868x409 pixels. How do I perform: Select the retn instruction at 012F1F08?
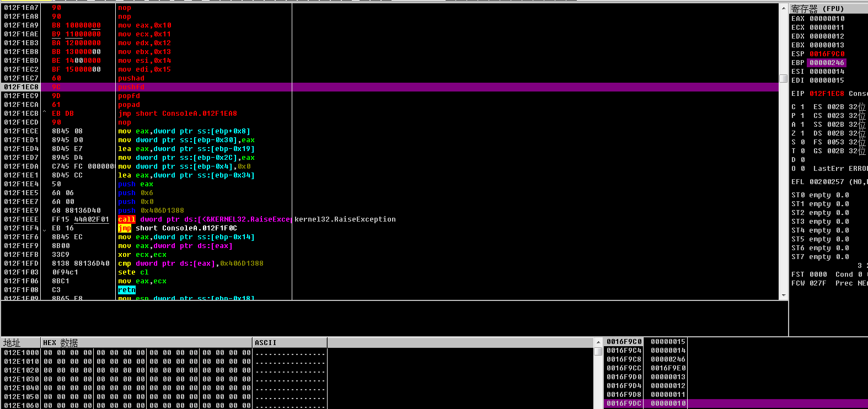pos(127,290)
